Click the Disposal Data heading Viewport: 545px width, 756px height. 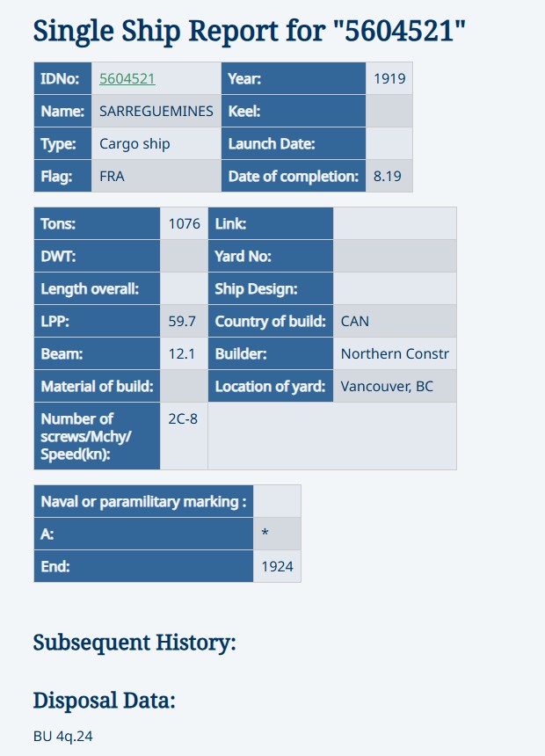[105, 701]
